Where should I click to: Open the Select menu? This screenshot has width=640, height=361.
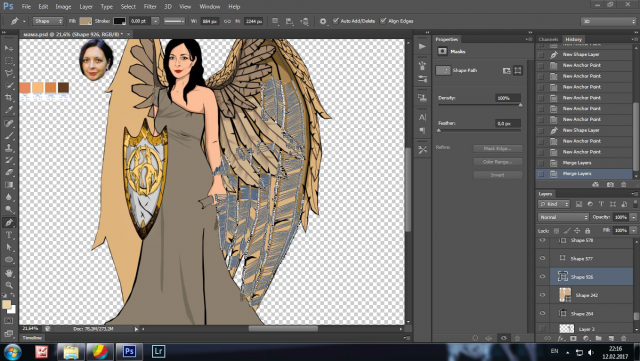pos(128,7)
